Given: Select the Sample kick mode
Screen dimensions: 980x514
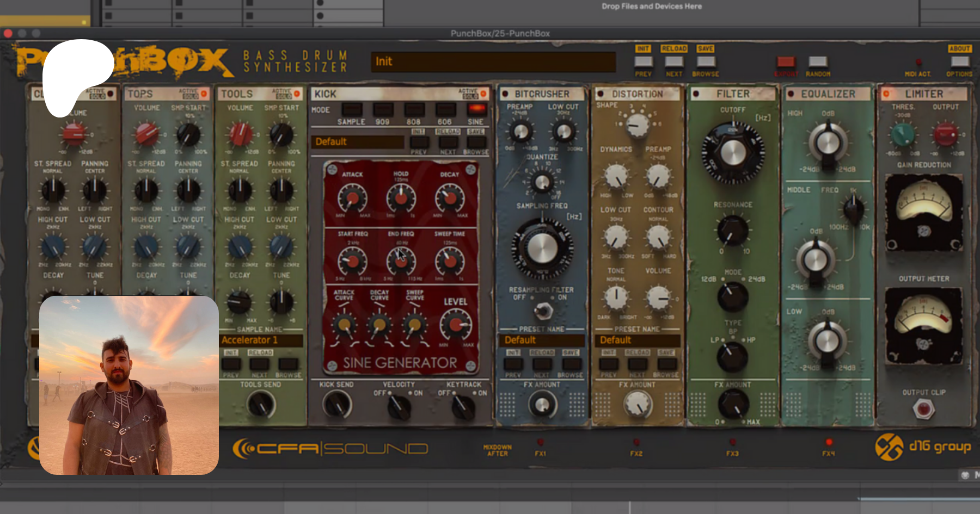Looking at the screenshot, I should click(x=351, y=110).
